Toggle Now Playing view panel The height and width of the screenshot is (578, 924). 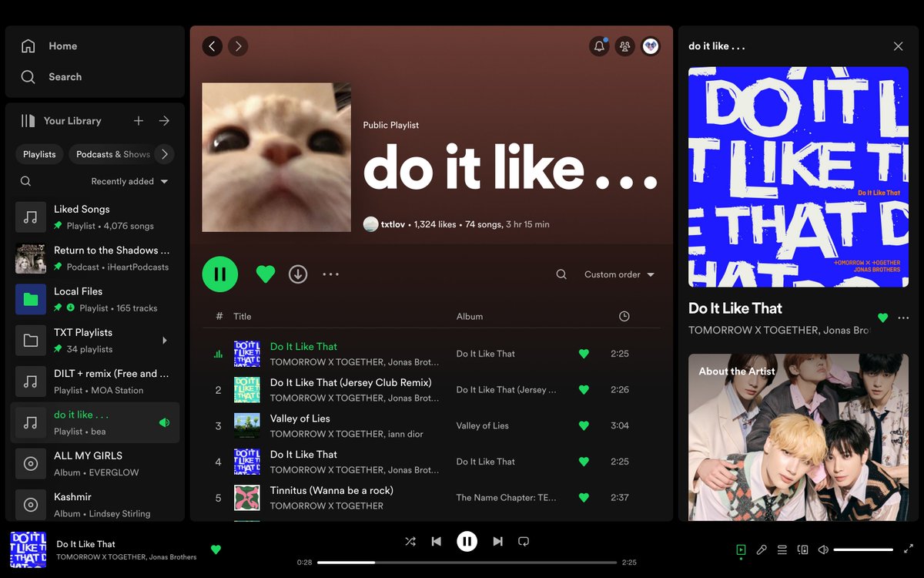(741, 549)
